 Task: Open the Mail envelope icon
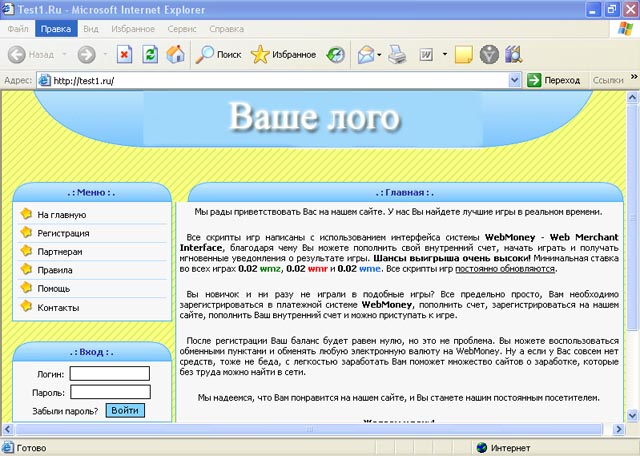pyautogui.click(x=366, y=54)
